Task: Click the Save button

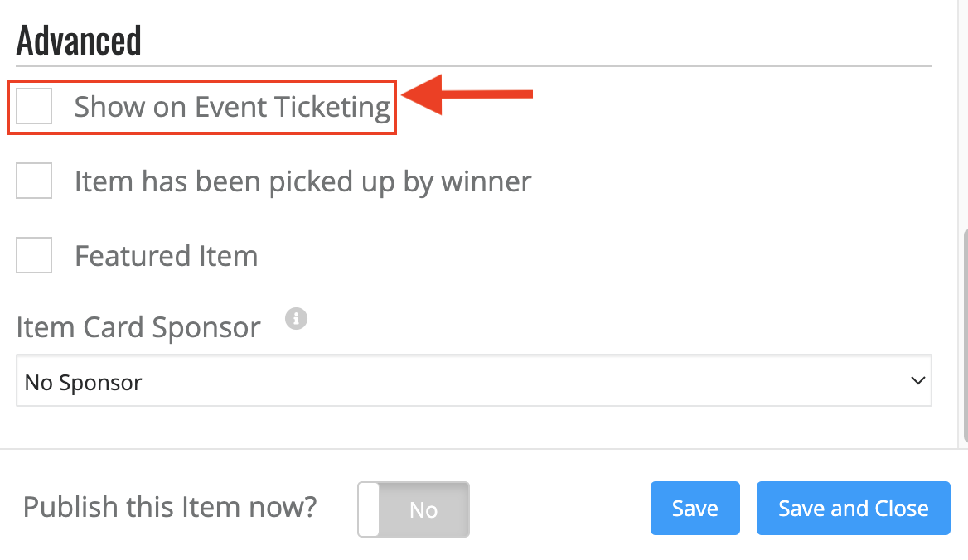Action: [695, 508]
